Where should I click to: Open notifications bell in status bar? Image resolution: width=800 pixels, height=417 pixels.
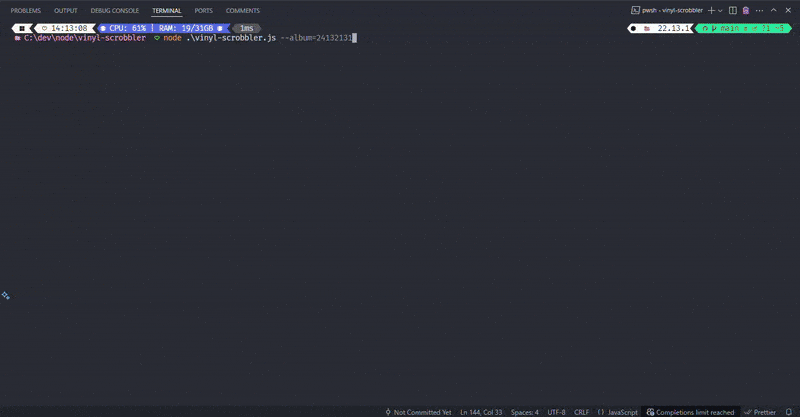coord(789,412)
